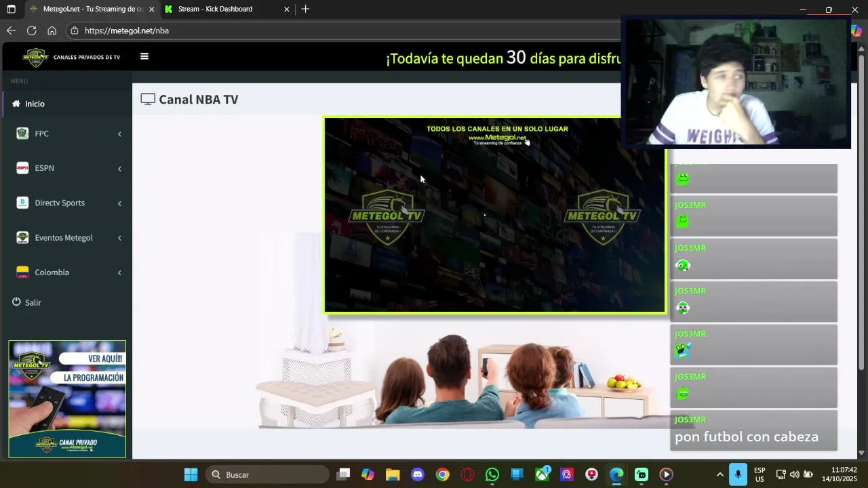Click the Canal NBA TV heading
Screen dimensions: 868x488
click(x=198, y=99)
